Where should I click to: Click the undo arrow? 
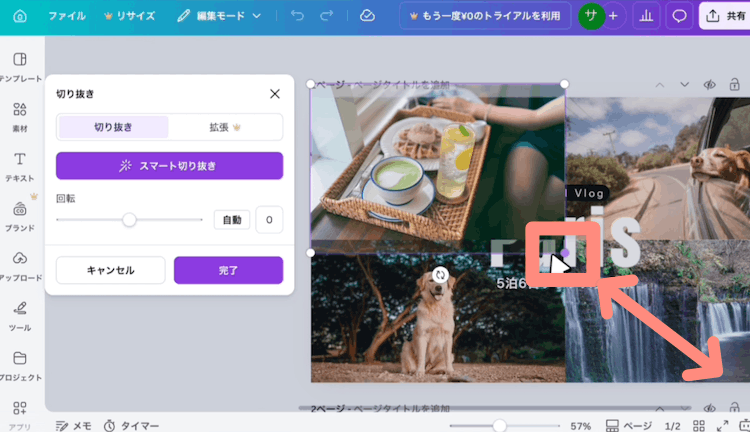(297, 16)
